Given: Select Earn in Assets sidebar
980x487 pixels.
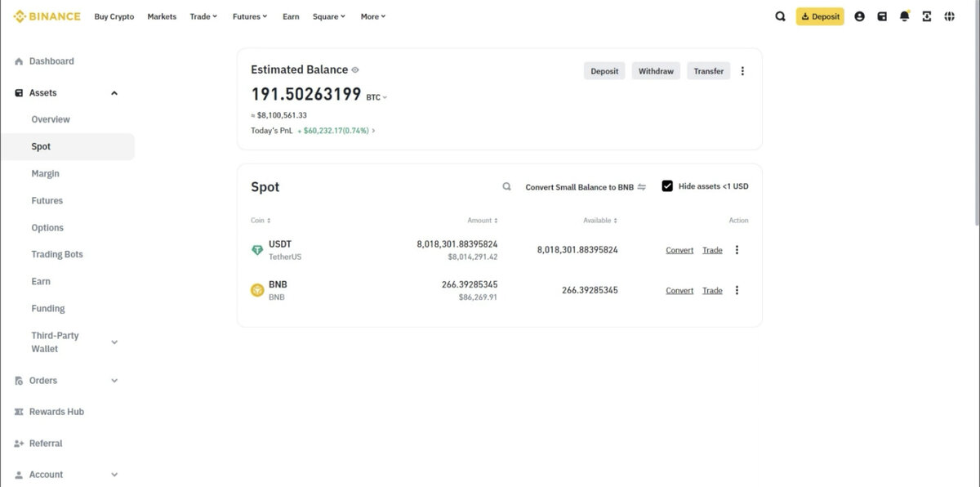Looking at the screenshot, I should [41, 281].
